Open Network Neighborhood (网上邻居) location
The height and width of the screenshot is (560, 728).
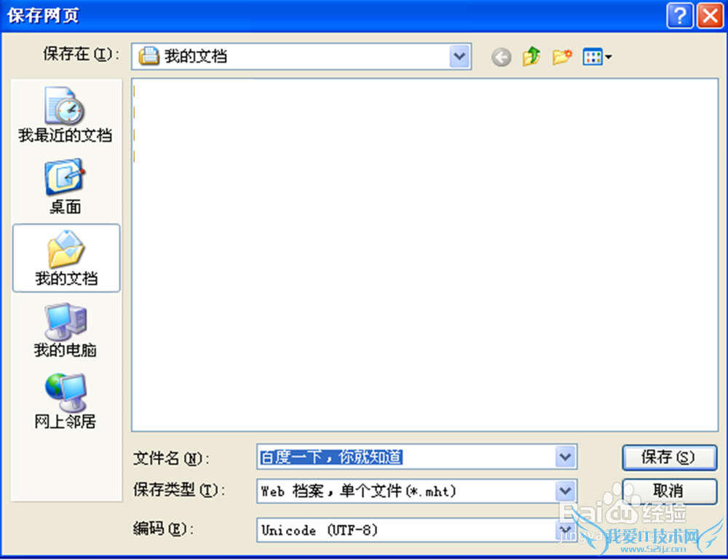coord(66,402)
